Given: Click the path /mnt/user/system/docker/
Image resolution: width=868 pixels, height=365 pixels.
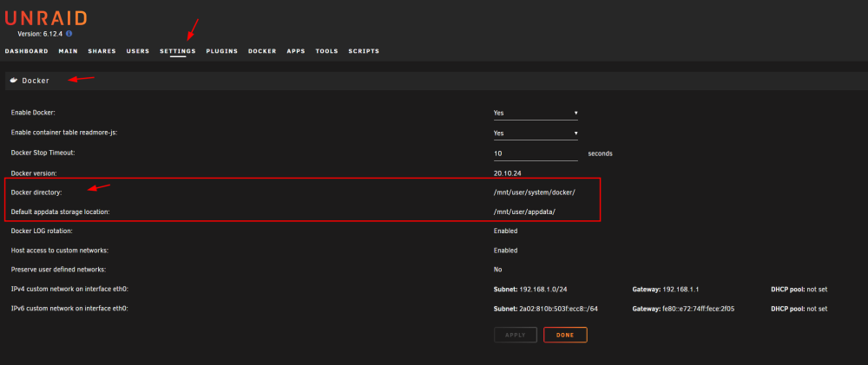Looking at the screenshot, I should pos(535,192).
